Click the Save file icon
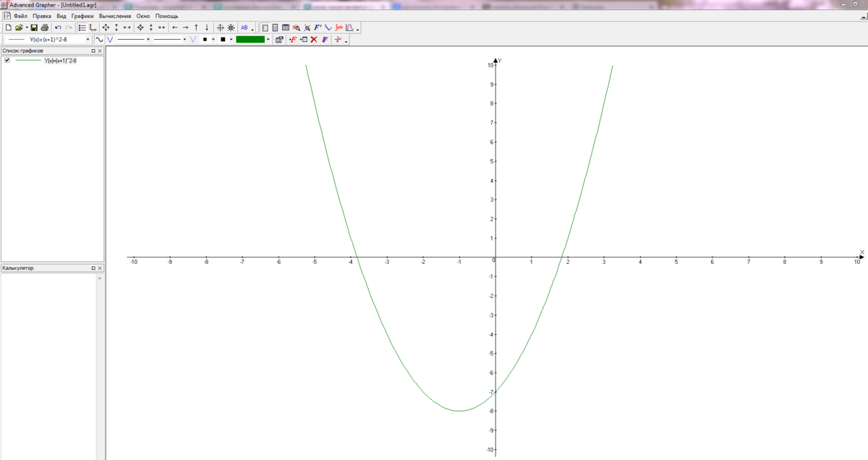 tap(34, 27)
